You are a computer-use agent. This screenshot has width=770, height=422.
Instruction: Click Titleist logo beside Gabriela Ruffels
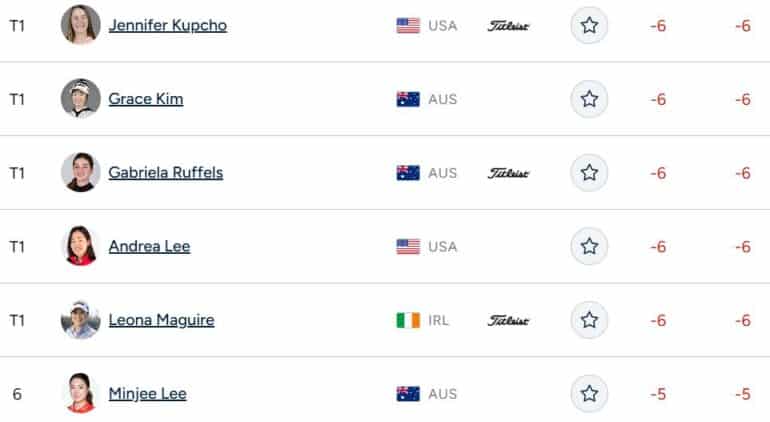(508, 173)
